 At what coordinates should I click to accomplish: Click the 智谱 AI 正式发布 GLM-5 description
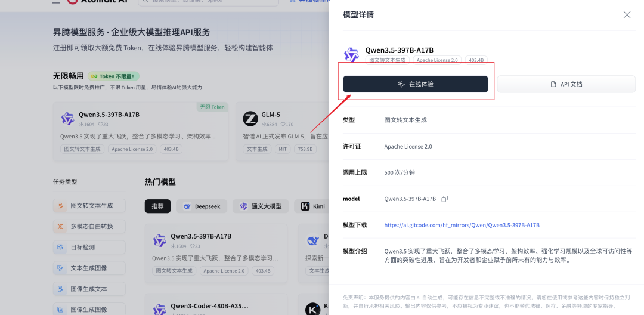286,136
